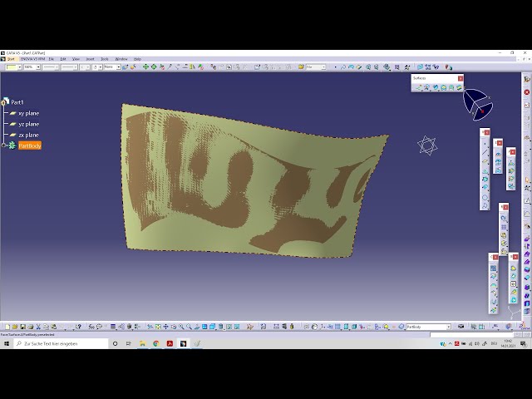
Task: Open the Cortana circle taskbar icon
Action: [x=115, y=343]
